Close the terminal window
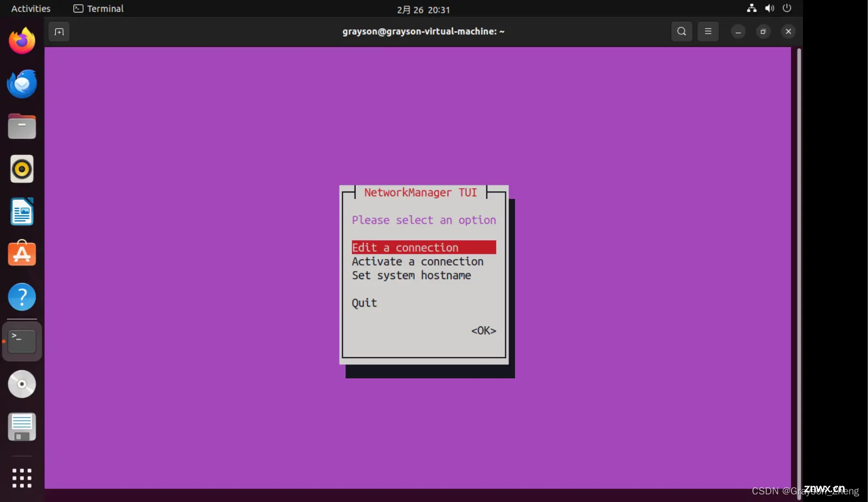 coord(788,31)
